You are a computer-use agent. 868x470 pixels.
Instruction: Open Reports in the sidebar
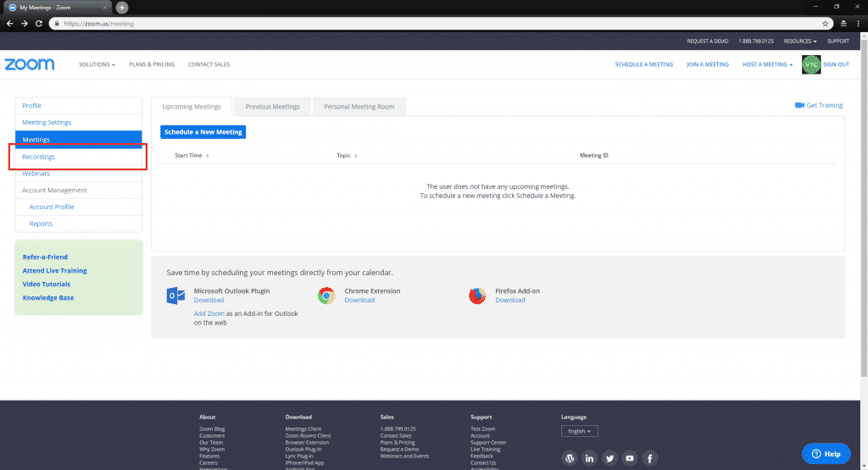click(41, 224)
